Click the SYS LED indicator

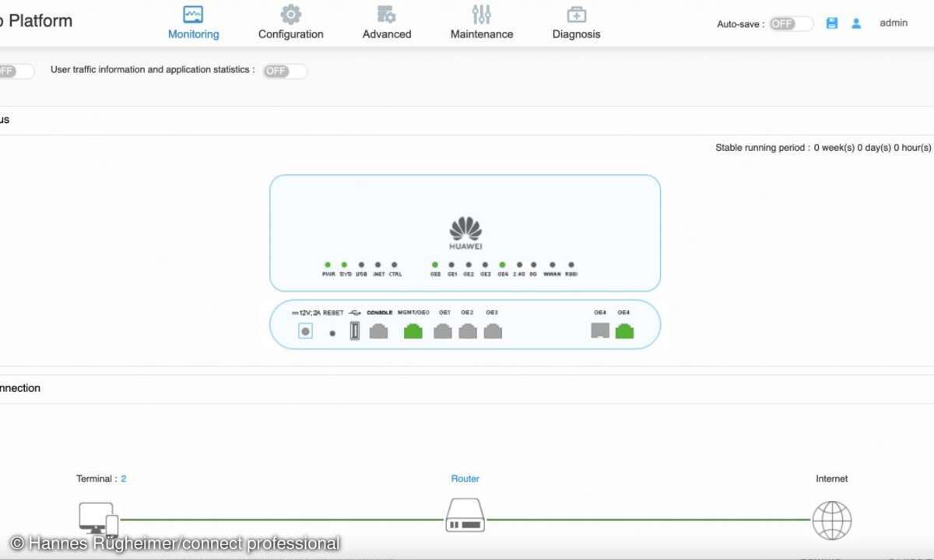pyautogui.click(x=344, y=265)
